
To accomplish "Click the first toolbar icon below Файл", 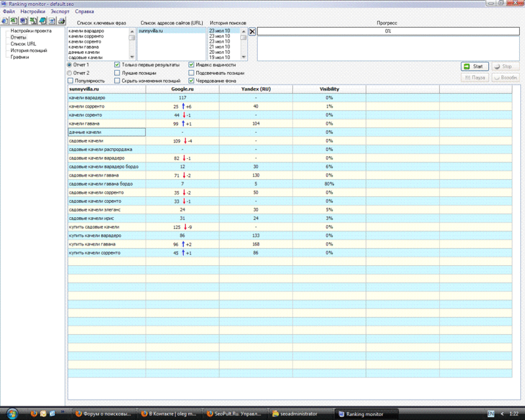I will (5, 21).
